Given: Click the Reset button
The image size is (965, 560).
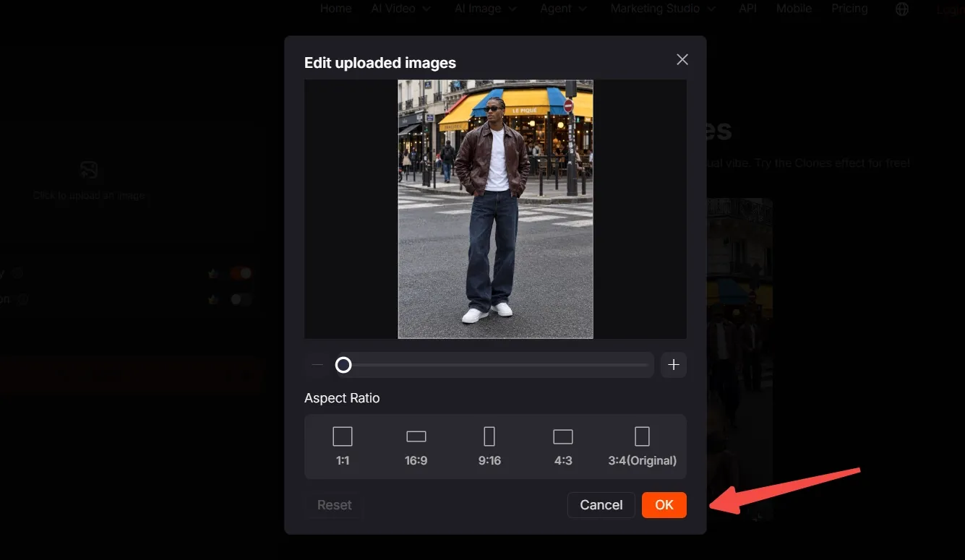Looking at the screenshot, I should tap(334, 505).
